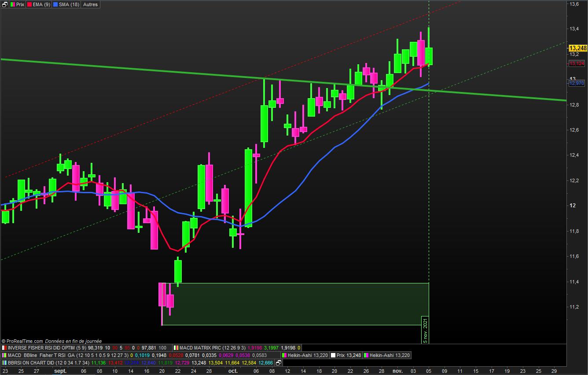This screenshot has height=375, width=588.
Task: Click the 98,319 Inverse Fisher RSI value
Action: (x=96, y=348)
